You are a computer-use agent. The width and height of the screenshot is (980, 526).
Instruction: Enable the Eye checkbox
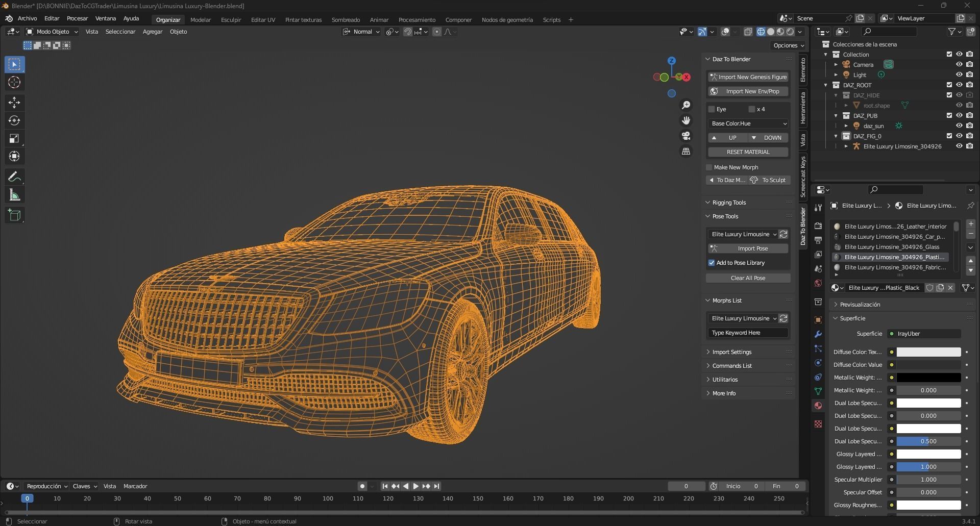(712, 109)
